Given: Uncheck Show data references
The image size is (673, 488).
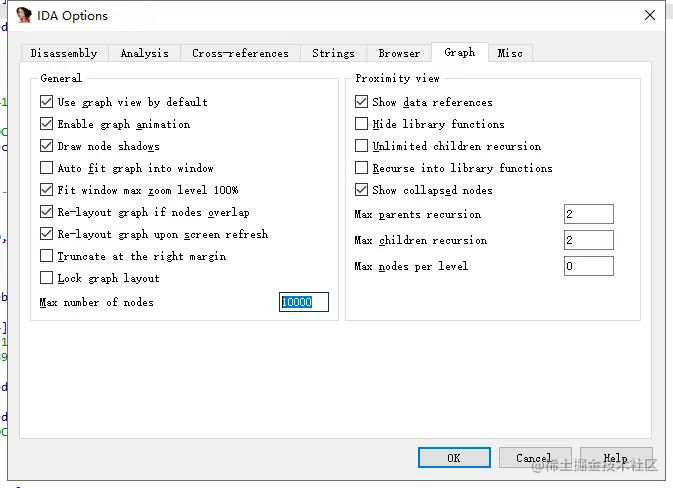Looking at the screenshot, I should click(x=361, y=102).
